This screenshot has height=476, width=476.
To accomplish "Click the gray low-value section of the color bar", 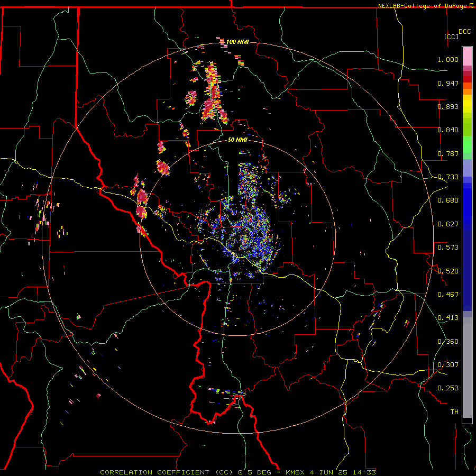I will point(467,368).
